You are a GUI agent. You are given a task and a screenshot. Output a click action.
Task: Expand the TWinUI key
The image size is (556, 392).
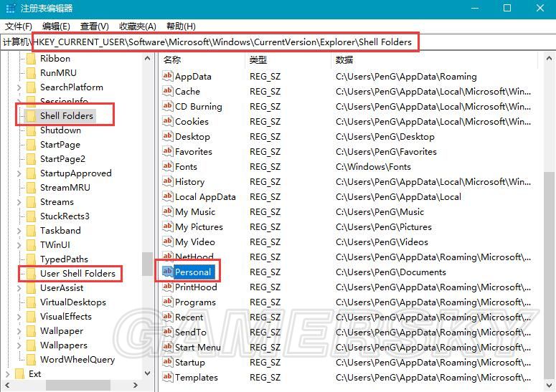19,245
